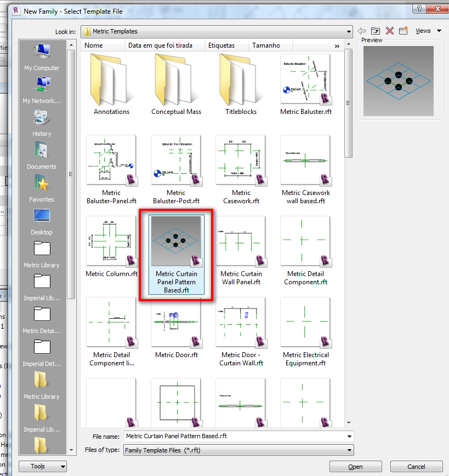
Task: Select Metric Curtain Wall Panel.rft template
Action: [241, 246]
